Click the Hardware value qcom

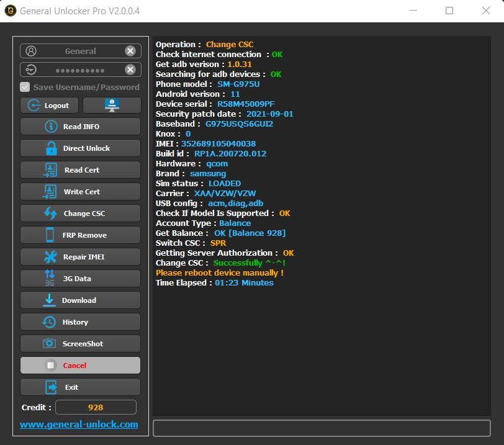[x=217, y=164]
